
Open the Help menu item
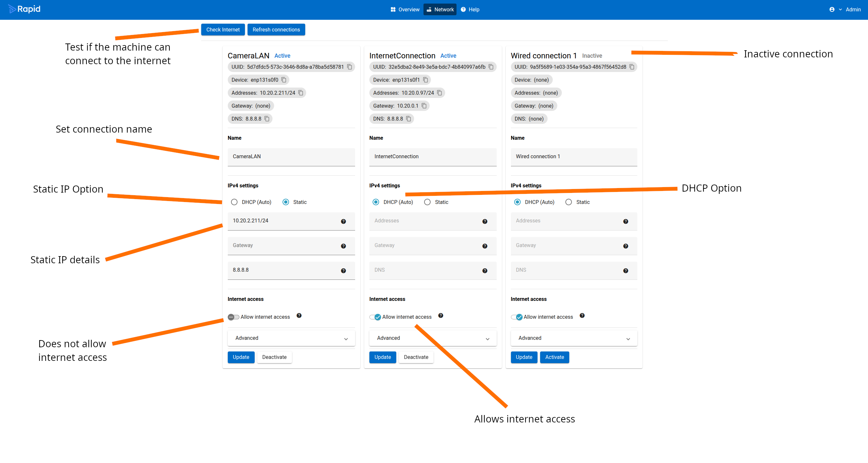(470, 9)
